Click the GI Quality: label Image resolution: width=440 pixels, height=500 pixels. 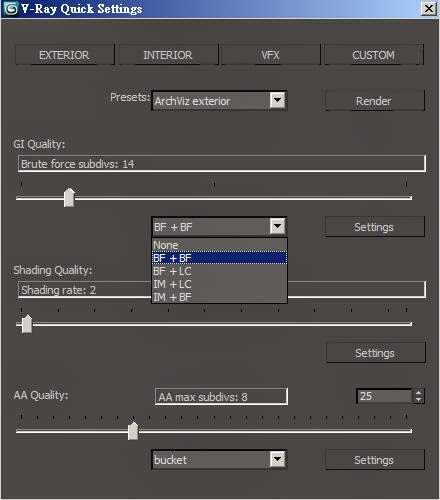pyautogui.click(x=39, y=145)
